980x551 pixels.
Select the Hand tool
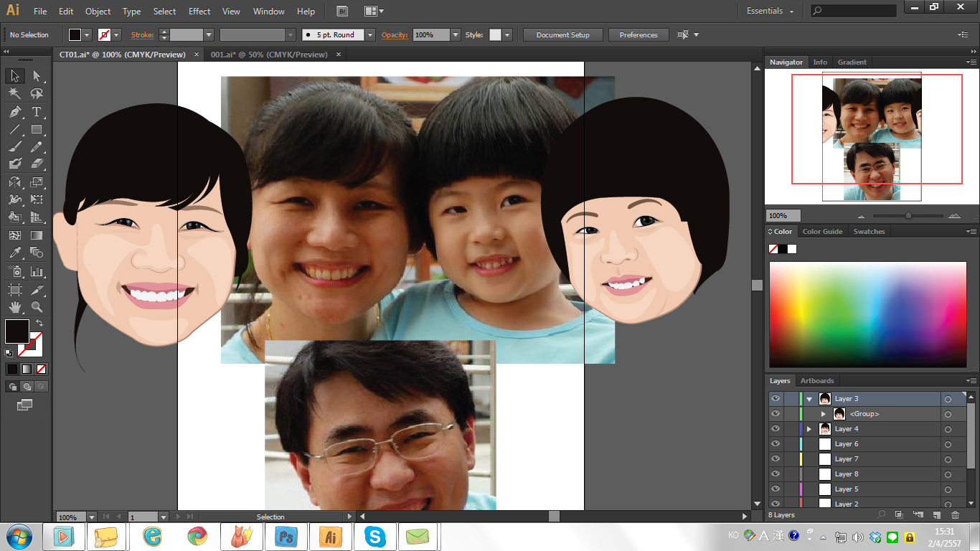(x=15, y=306)
